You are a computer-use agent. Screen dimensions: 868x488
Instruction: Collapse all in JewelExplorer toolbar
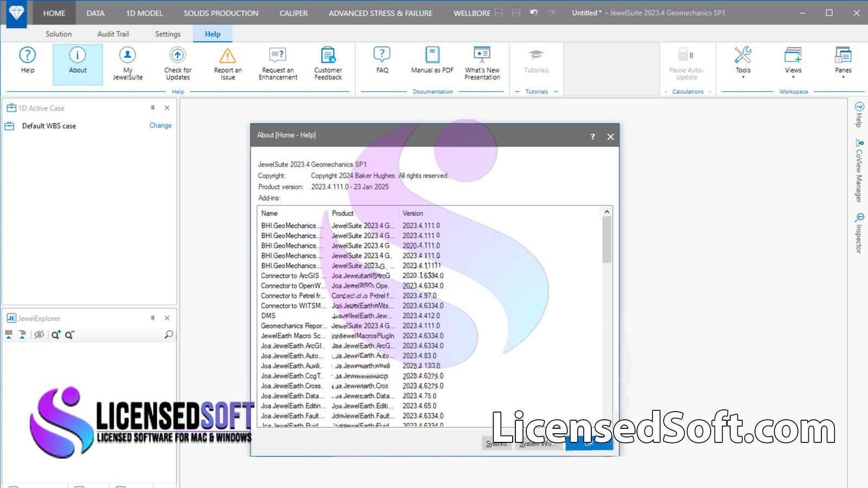pos(9,335)
